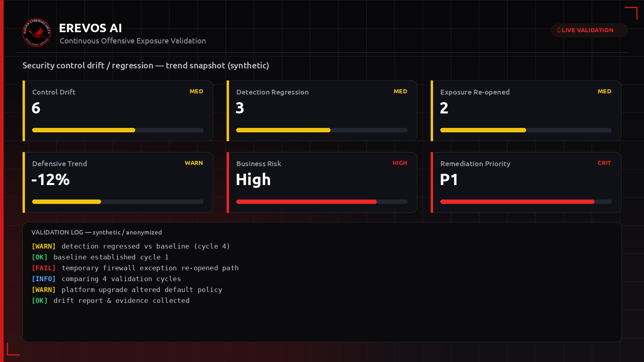The height and width of the screenshot is (362, 644).
Task: Click the Audax Cybersecurity eagle logo
Action: pos(37,33)
